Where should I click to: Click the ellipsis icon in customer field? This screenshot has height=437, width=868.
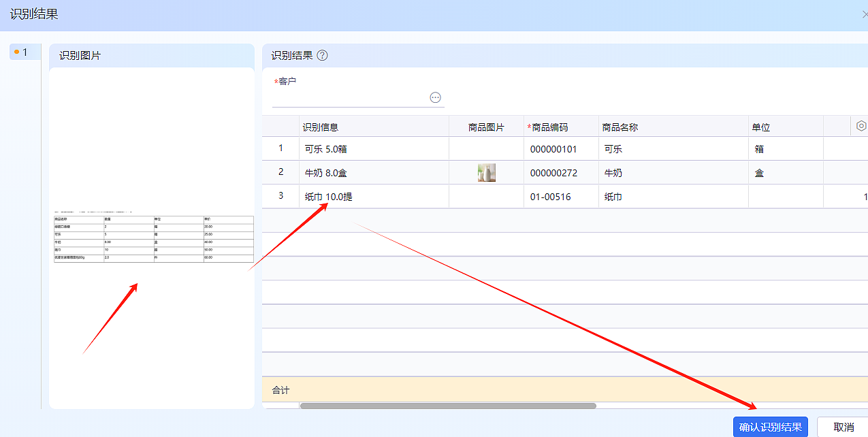point(435,97)
